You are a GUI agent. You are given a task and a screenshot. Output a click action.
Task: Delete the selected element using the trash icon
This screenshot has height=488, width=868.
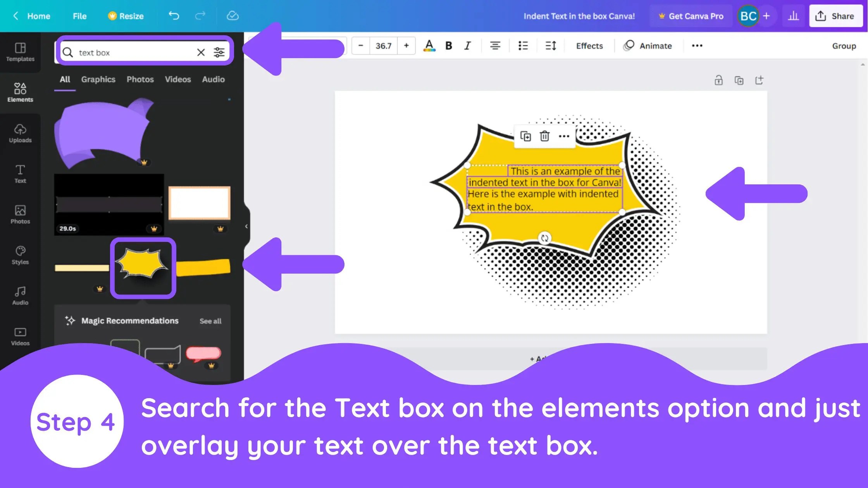tap(544, 136)
